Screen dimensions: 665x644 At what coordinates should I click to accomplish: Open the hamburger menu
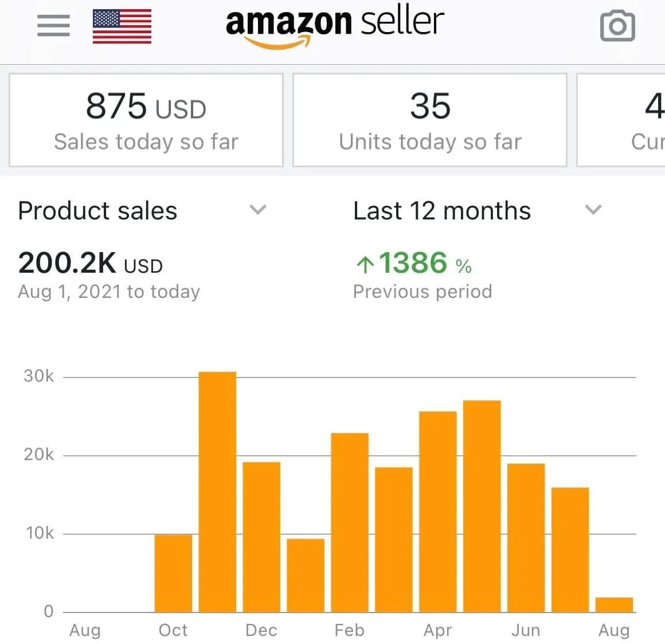tap(53, 26)
